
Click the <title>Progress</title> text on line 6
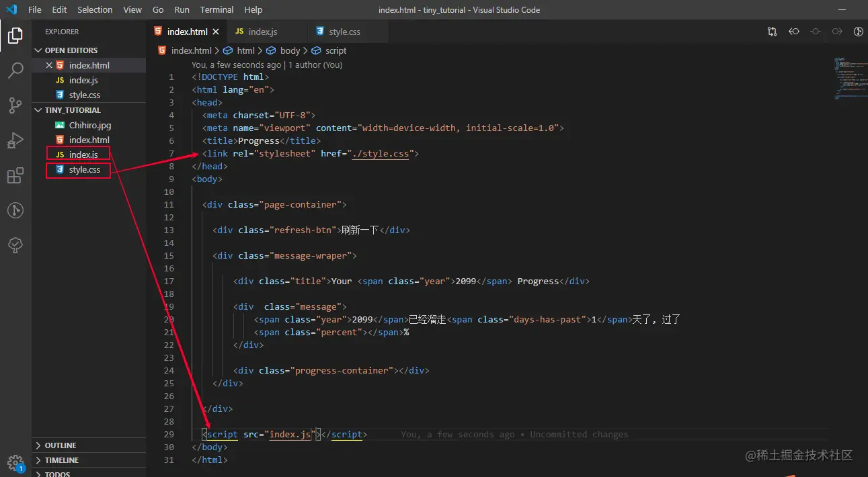click(x=262, y=141)
